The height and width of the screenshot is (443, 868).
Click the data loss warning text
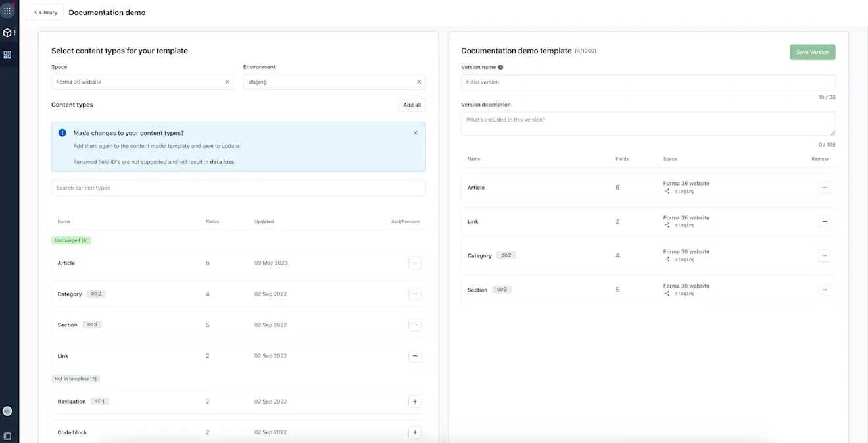point(222,161)
